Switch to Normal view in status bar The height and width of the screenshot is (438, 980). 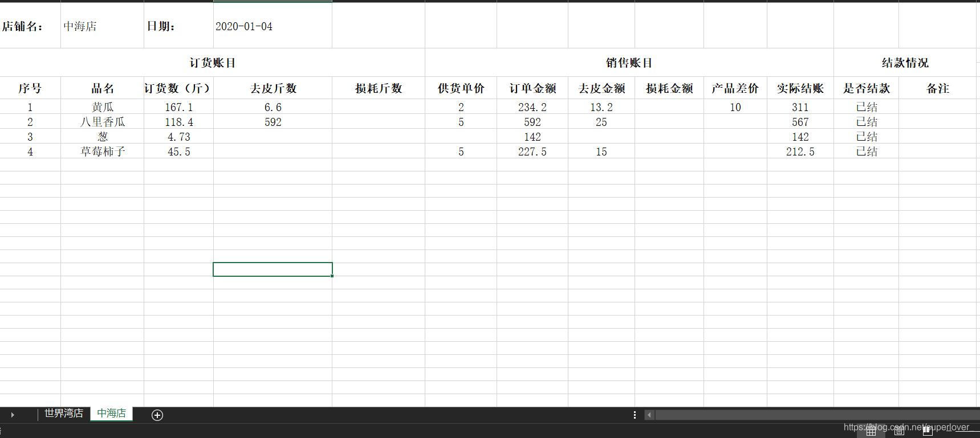coord(871,431)
